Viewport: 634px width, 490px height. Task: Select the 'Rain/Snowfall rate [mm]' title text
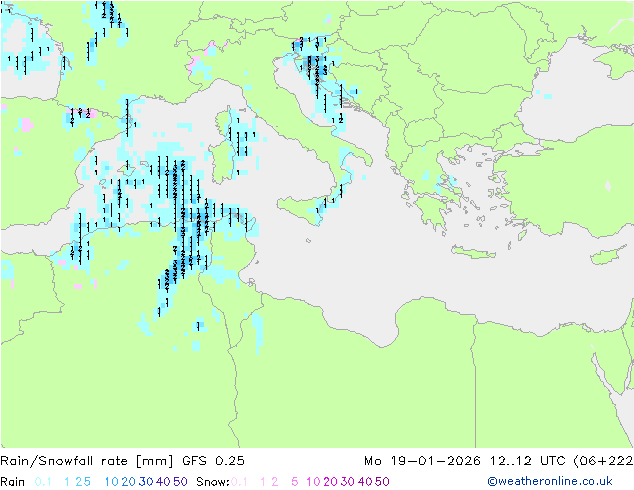(87, 461)
